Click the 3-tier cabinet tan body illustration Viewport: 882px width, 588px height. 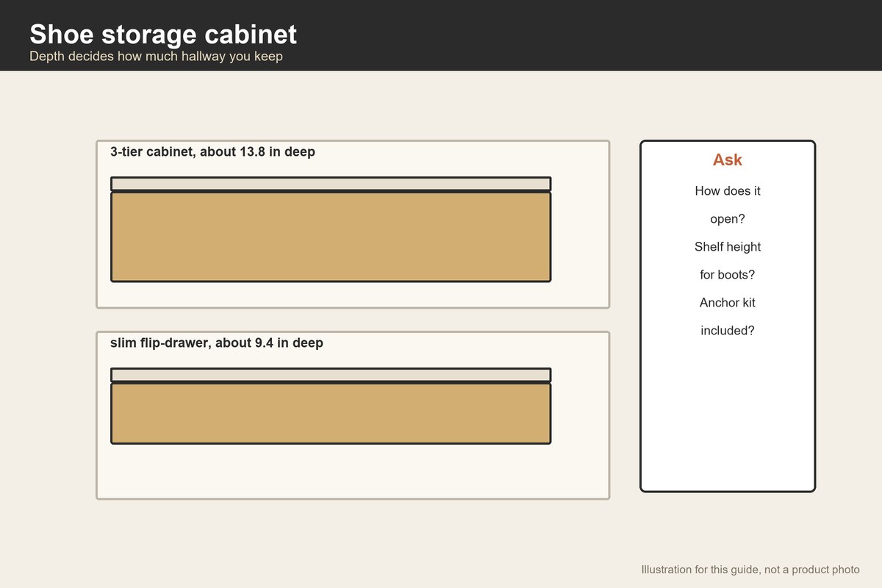point(331,237)
